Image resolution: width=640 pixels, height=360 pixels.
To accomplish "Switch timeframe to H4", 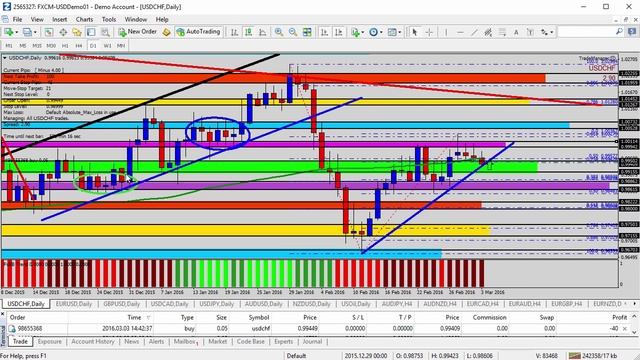I will [x=79, y=46].
